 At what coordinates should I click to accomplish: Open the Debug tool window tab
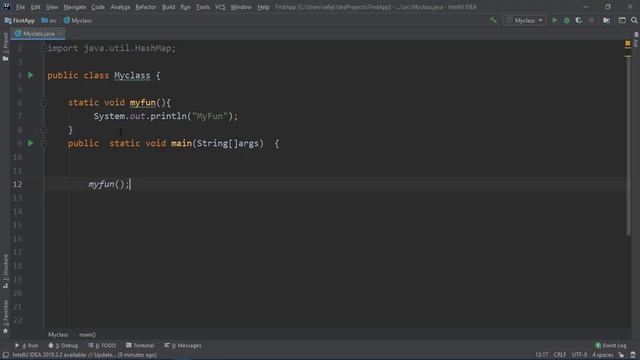point(63,346)
